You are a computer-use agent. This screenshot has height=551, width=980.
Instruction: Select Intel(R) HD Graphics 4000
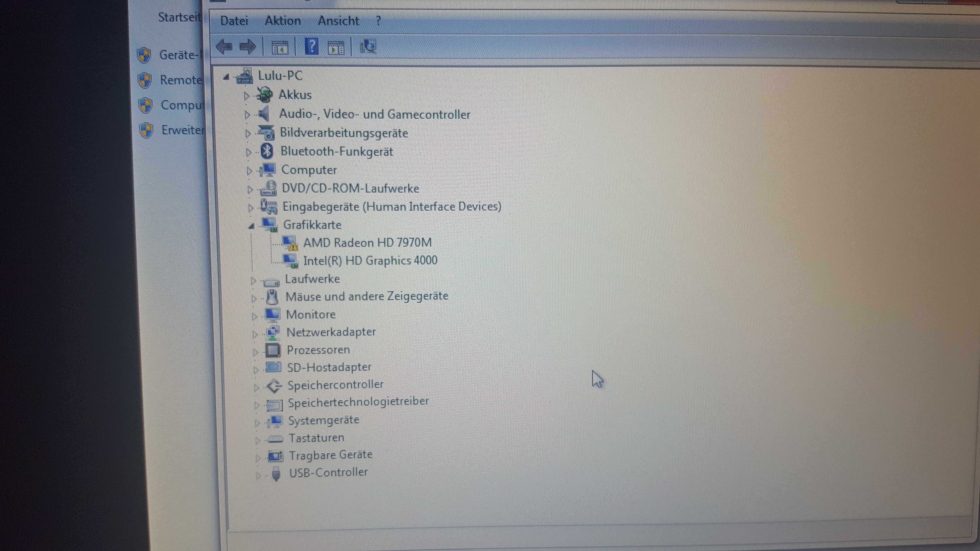(370, 261)
